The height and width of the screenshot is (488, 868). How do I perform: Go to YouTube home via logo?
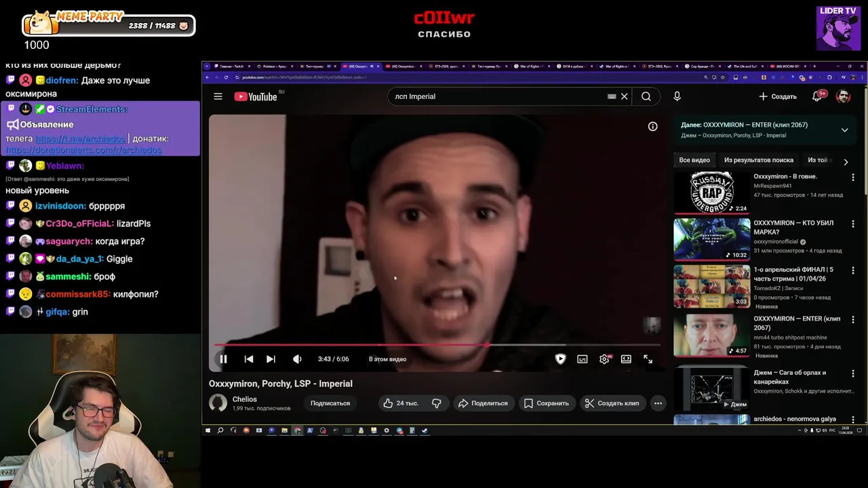point(256,96)
